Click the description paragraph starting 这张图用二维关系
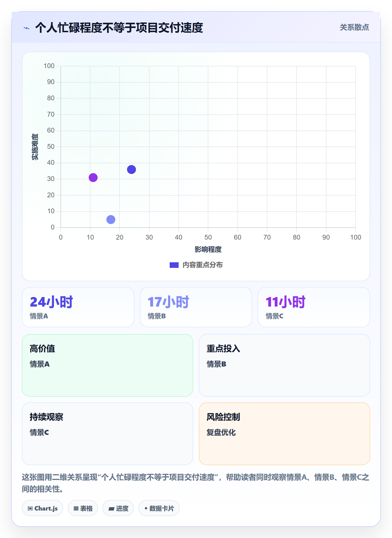The width and height of the screenshot is (392, 538). tap(196, 483)
